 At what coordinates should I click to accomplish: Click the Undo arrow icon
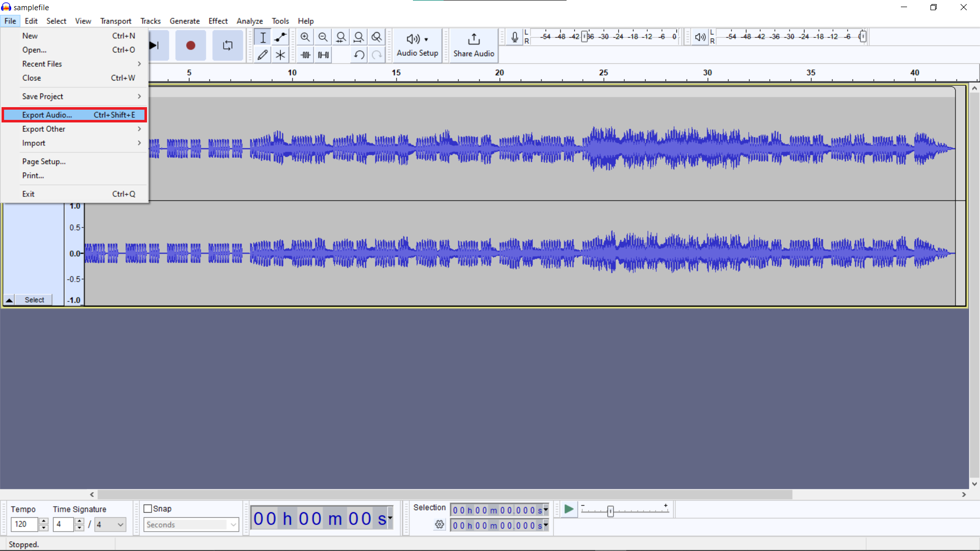[358, 55]
